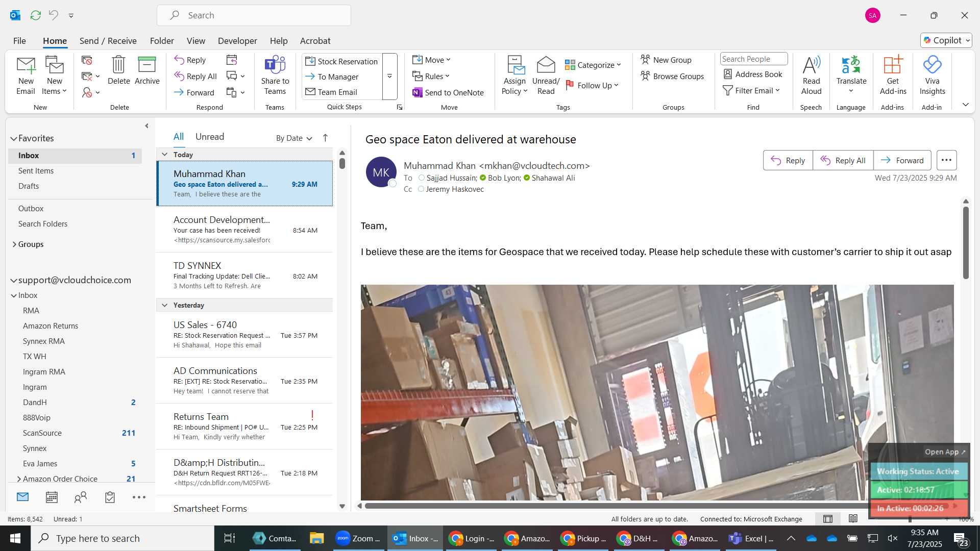The image size is (980, 551).
Task: Collapse the Yesterday group
Action: pos(164,305)
